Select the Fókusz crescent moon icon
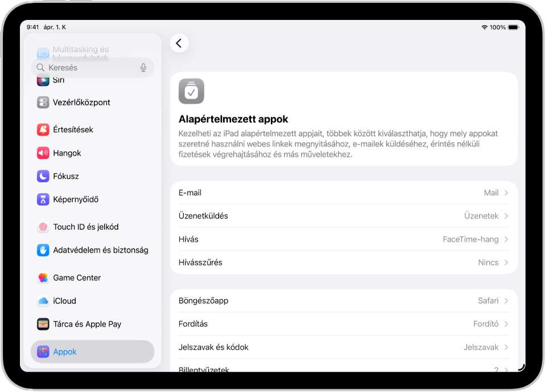The image size is (548, 392). click(44, 176)
